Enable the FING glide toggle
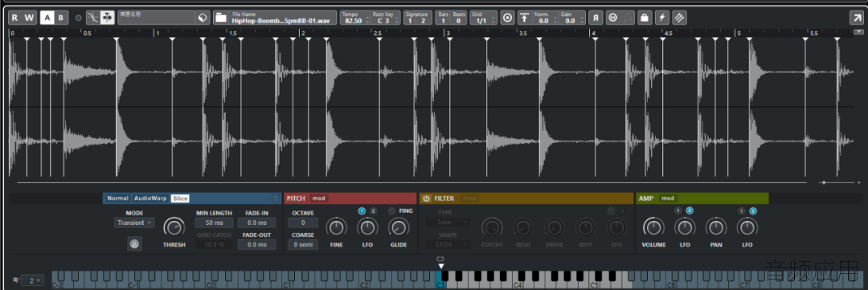 (392, 210)
